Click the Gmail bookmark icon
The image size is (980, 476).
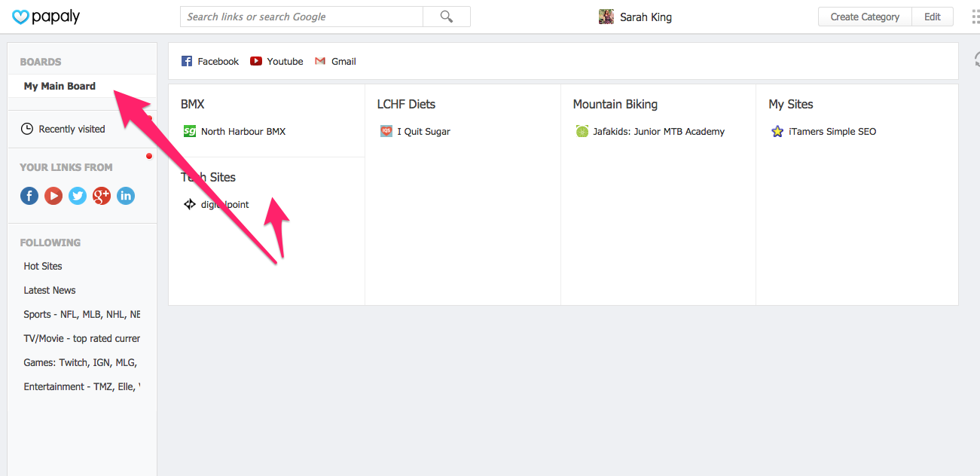(x=320, y=61)
